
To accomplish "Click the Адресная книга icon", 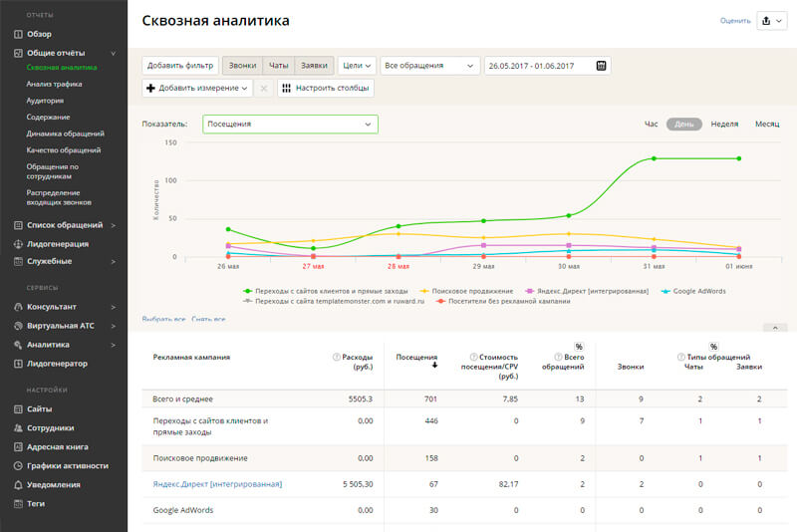I will pyautogui.click(x=18, y=446).
